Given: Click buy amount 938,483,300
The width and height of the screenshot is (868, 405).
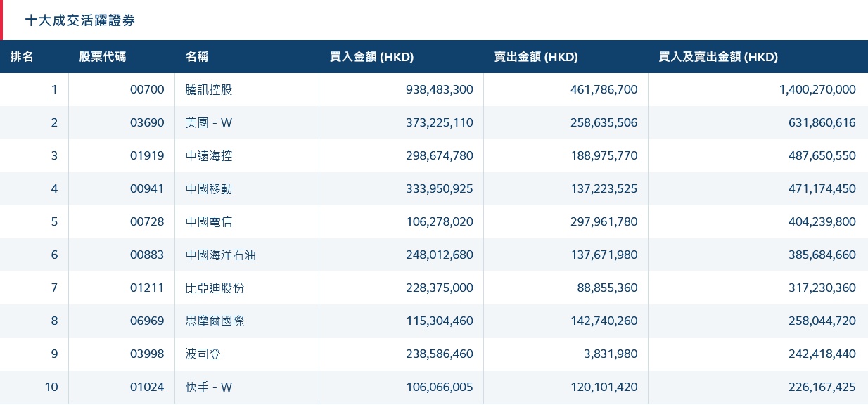Looking at the screenshot, I should coord(440,89).
